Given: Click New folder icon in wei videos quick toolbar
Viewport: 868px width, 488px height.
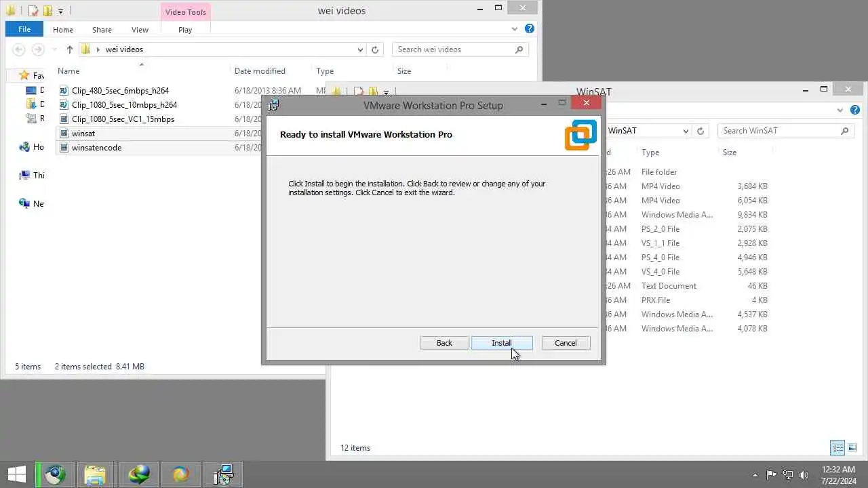Looking at the screenshot, I should [47, 11].
